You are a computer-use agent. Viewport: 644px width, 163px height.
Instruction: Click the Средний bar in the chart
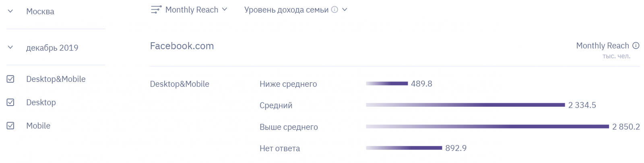click(465, 105)
